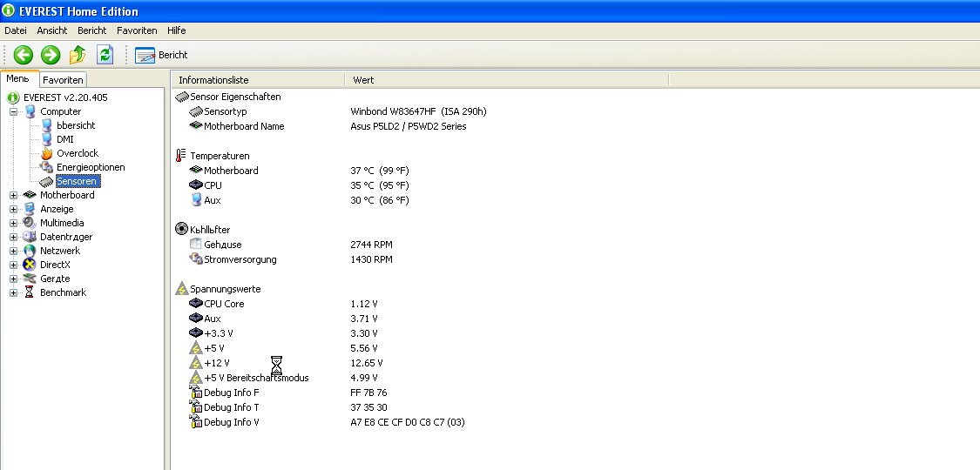Open the DMI tree item
This screenshot has height=470, width=980.
coord(65,139)
